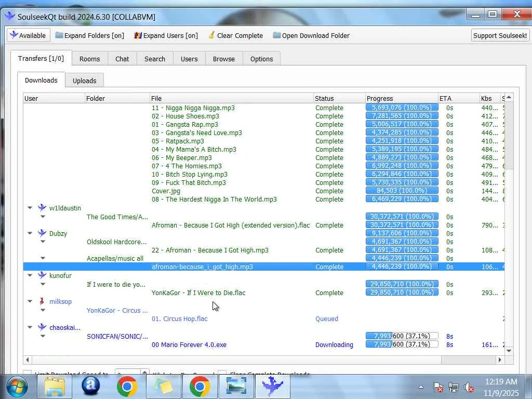Collapse SONICFAN/SONIC folder node
532x399 pixels.
pyautogui.click(x=43, y=336)
